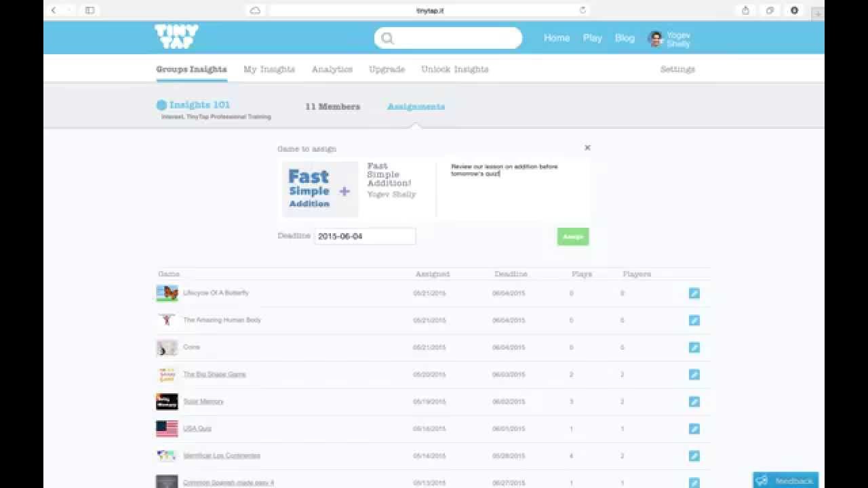Click Fast Simple Addition game cover
The image size is (868, 488).
[x=319, y=189]
